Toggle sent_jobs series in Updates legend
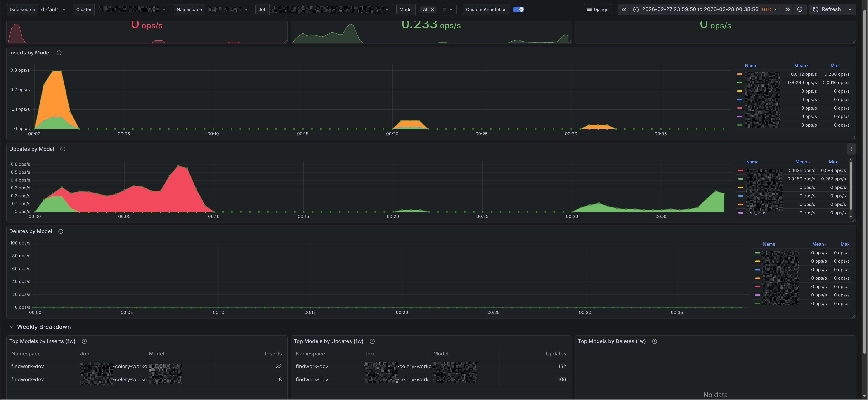 pos(756,213)
